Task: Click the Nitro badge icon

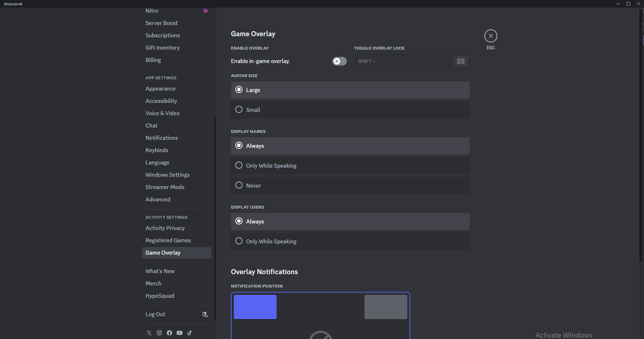Action: point(205,11)
